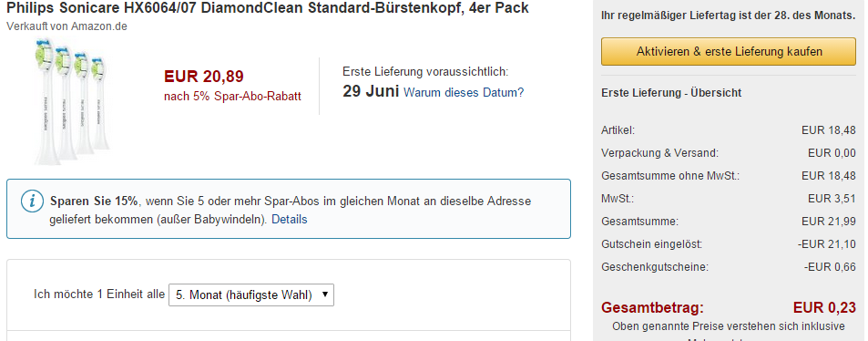This screenshot has height=341, width=868.
Task: Click the 'Verkauft von Amazon.de' seller text
Action: tap(66, 26)
